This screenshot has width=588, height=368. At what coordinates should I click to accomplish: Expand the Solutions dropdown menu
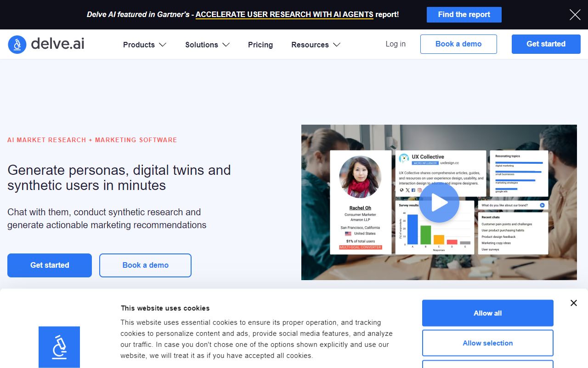[207, 45]
